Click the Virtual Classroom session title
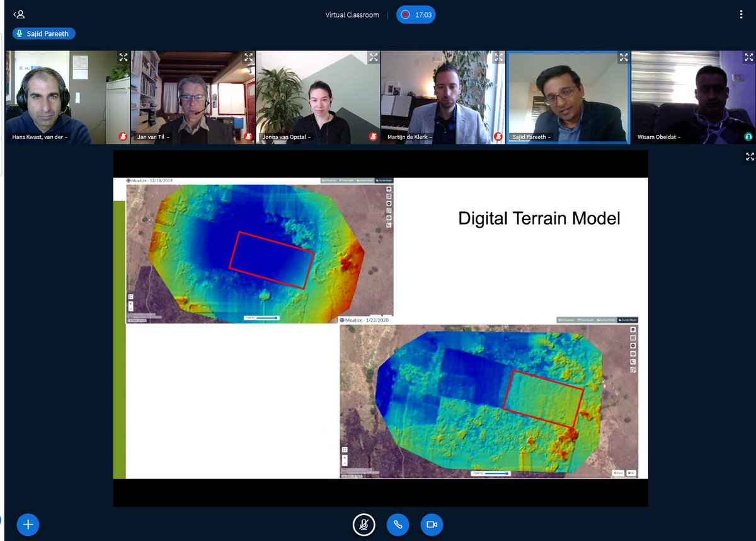The height and width of the screenshot is (541, 756). point(352,15)
